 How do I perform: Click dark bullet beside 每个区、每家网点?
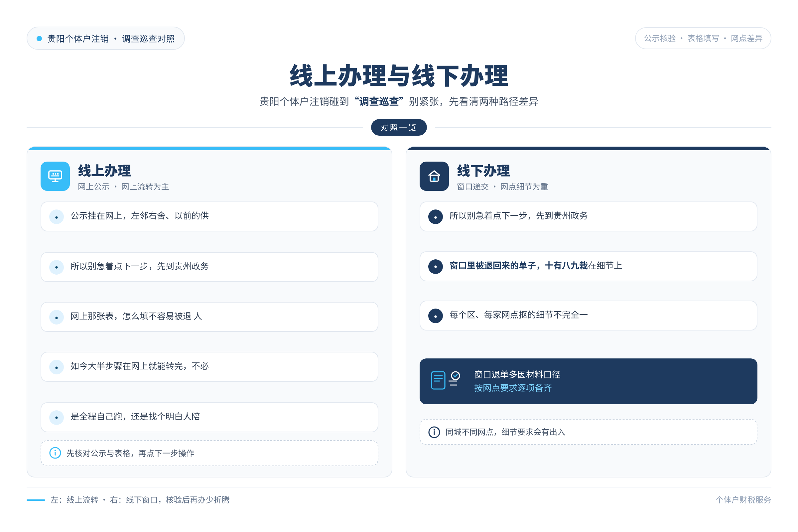point(435,316)
